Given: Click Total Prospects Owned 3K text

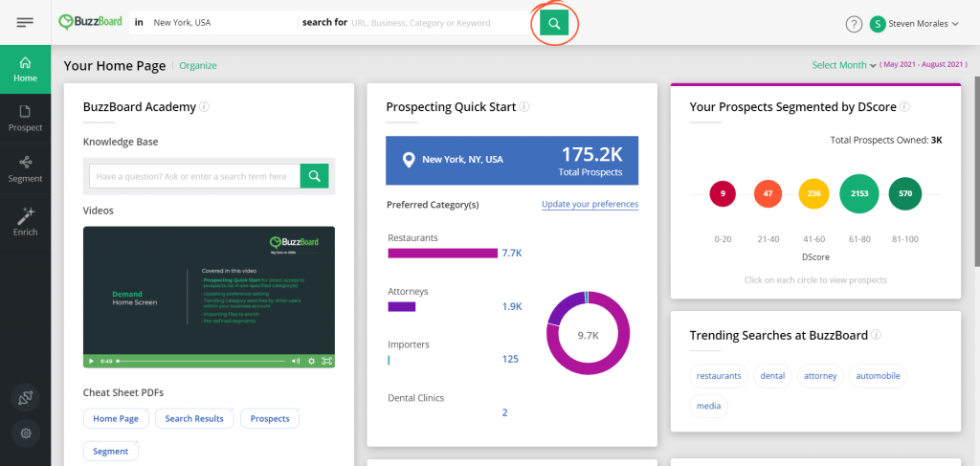Looking at the screenshot, I should coord(885,140).
